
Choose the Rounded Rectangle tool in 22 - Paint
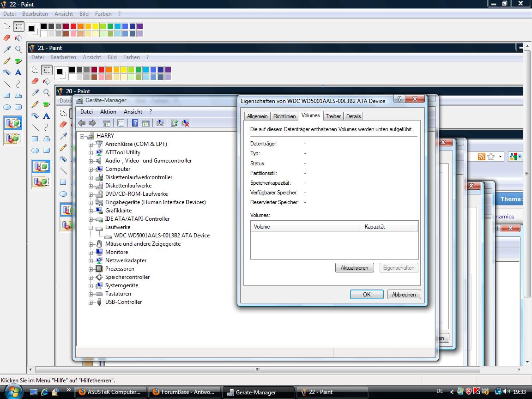tap(18, 107)
